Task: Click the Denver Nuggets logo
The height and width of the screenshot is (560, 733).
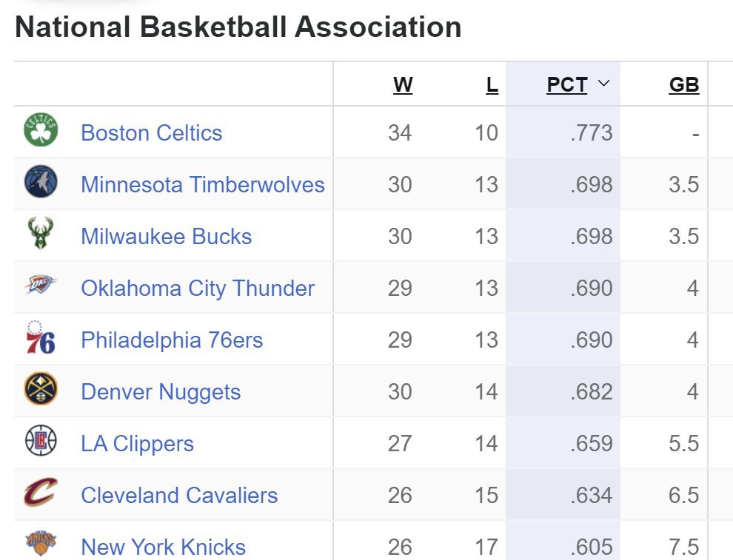Action: pyautogui.click(x=41, y=388)
